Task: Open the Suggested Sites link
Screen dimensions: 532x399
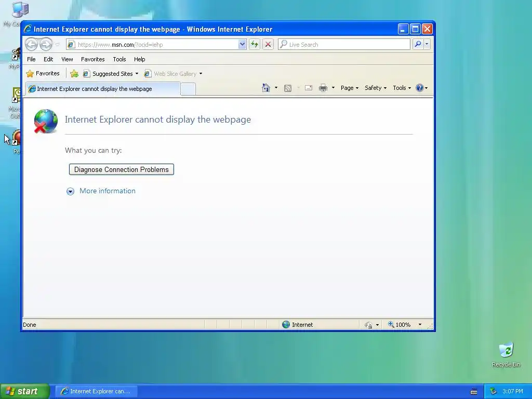Action: (111, 74)
